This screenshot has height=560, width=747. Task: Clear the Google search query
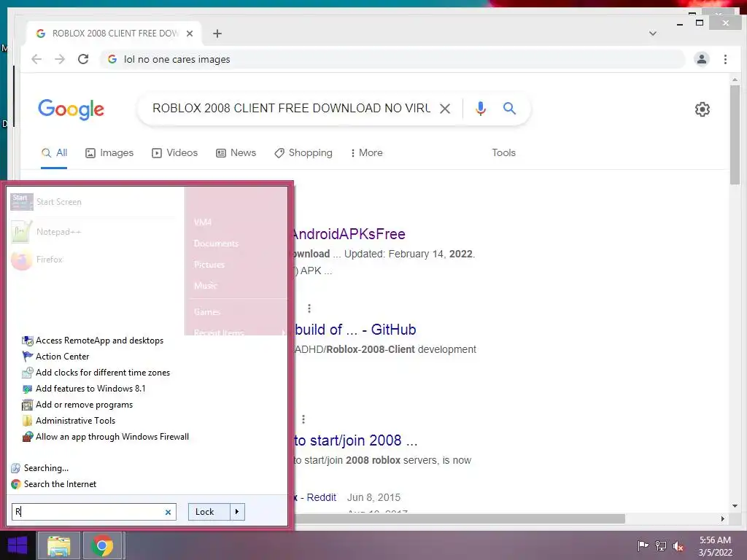(445, 109)
